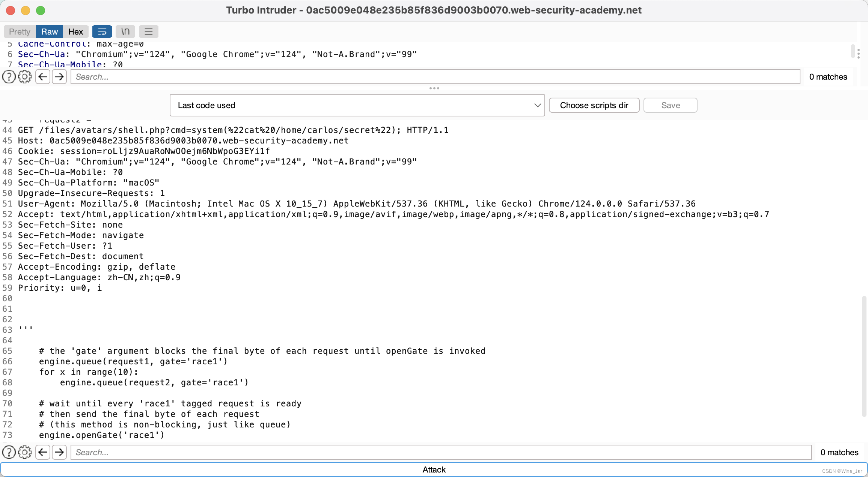Expand the 'Last code used' dropdown
The height and width of the screenshot is (477, 868).
click(x=357, y=106)
